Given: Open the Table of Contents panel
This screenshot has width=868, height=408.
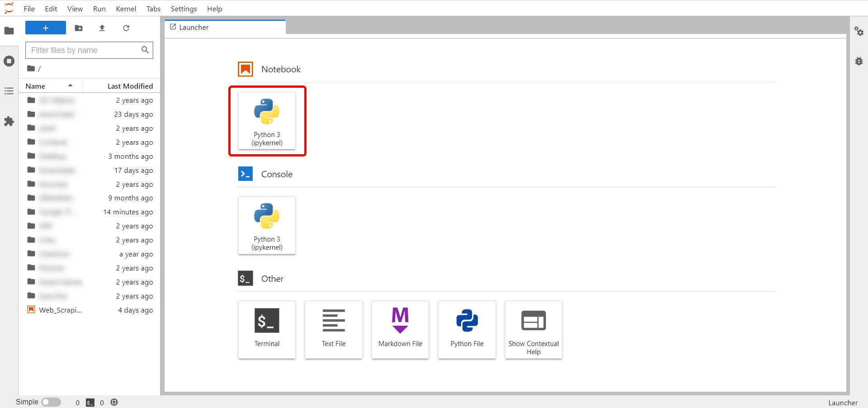Looking at the screenshot, I should [x=9, y=91].
